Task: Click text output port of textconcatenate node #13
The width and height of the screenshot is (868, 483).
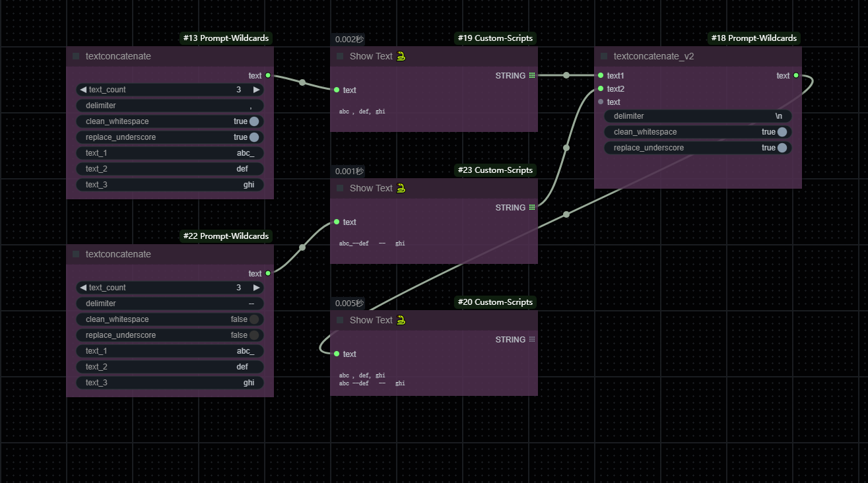Action: [x=268, y=75]
